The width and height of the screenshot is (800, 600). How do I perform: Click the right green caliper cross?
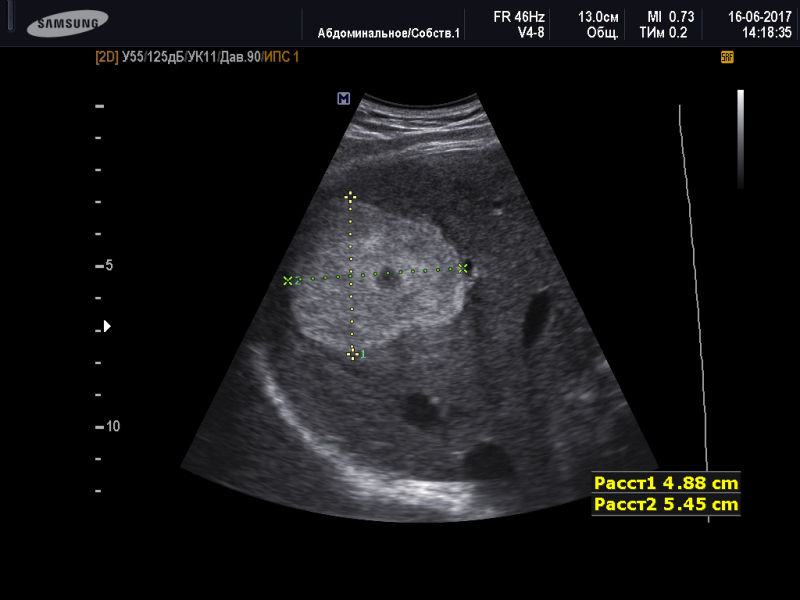point(462,268)
